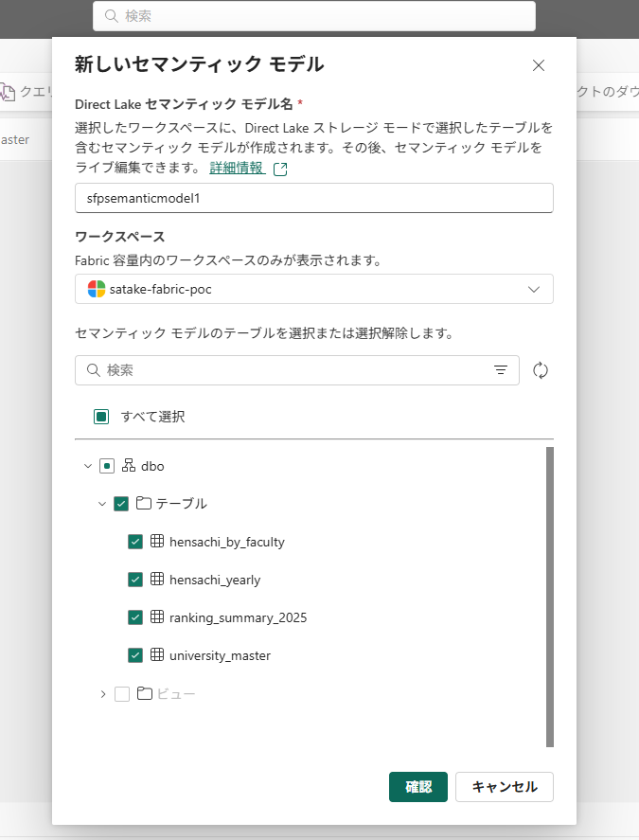The width and height of the screenshot is (639, 840).
Task: Uncheck the hensachi_by_faculty table
Action: tap(135, 542)
